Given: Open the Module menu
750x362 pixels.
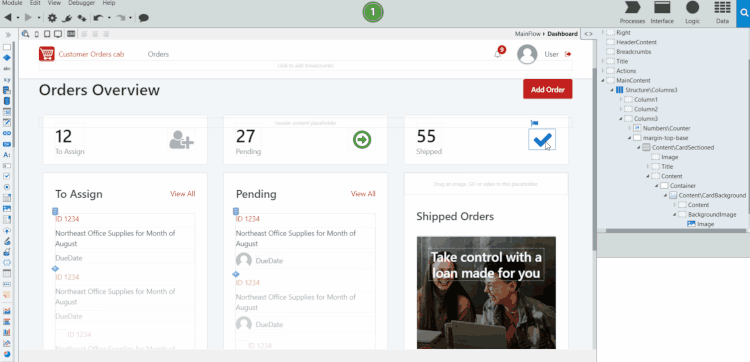Looking at the screenshot, I should pyautogui.click(x=12, y=3).
